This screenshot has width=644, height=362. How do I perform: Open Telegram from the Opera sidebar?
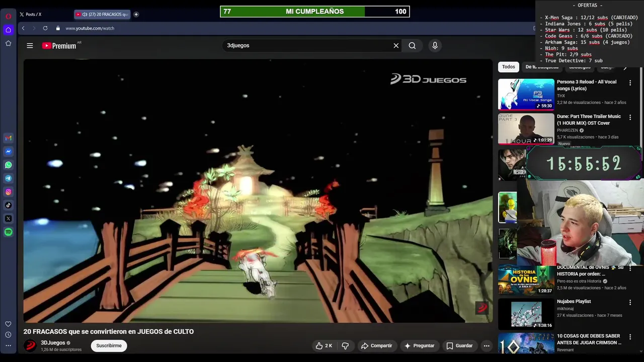coord(8,178)
